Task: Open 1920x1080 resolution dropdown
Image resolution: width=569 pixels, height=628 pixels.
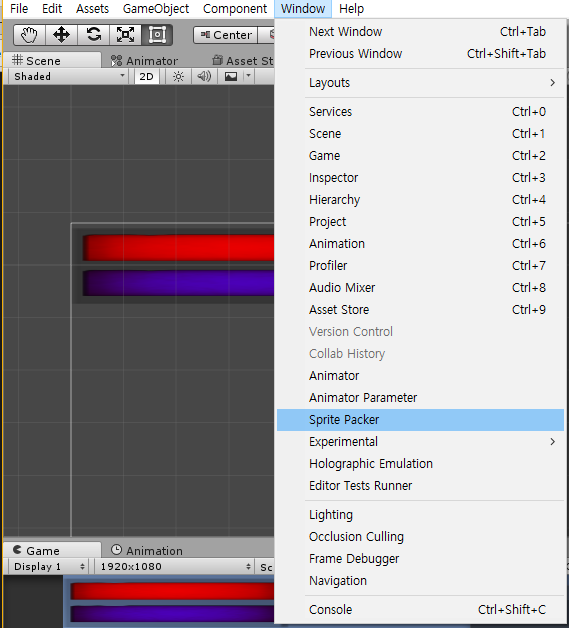Action: point(174,566)
